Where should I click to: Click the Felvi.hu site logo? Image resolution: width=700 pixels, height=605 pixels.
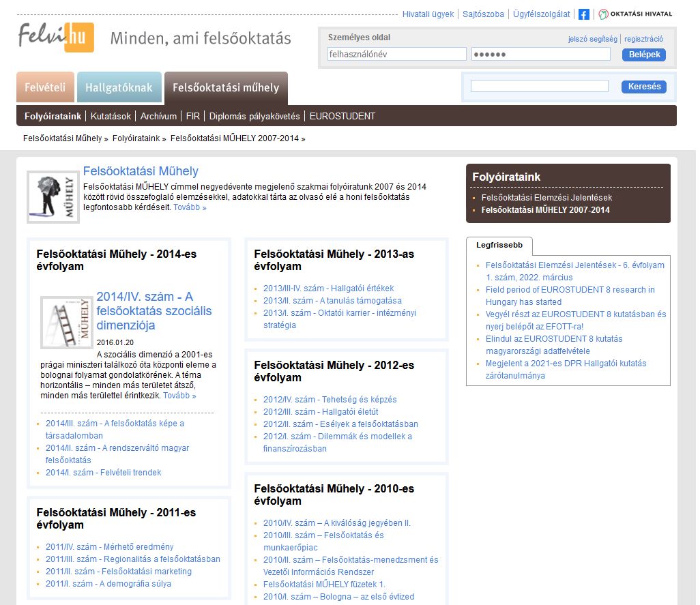coord(56,37)
